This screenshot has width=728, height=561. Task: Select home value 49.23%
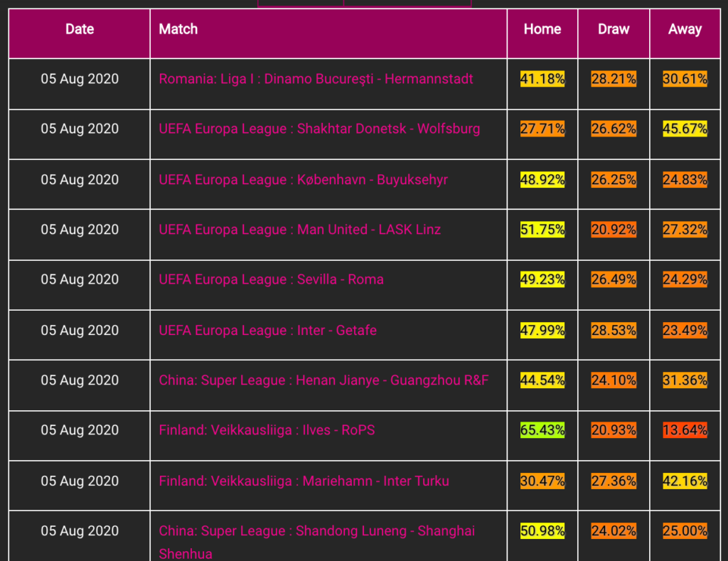[x=542, y=279]
